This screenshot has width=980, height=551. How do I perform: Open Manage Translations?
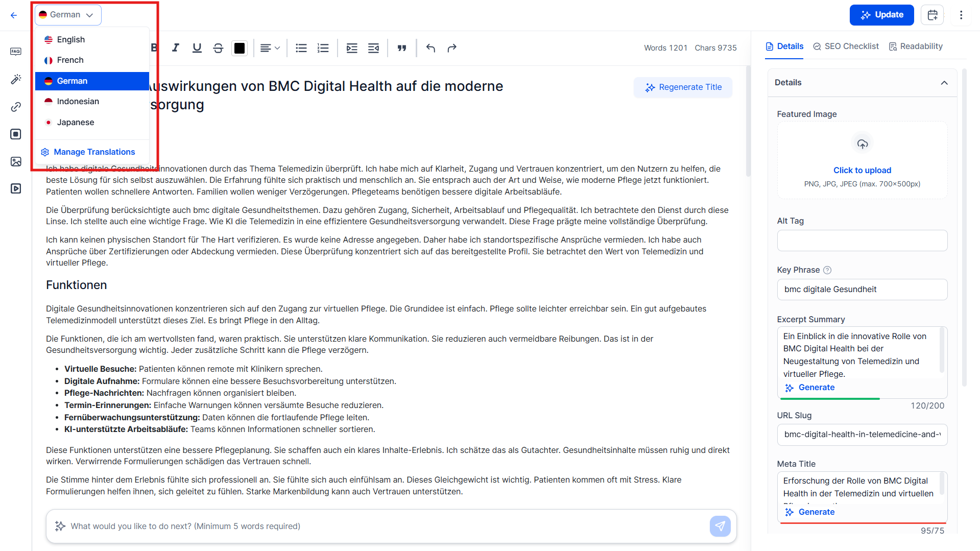pyautogui.click(x=88, y=152)
